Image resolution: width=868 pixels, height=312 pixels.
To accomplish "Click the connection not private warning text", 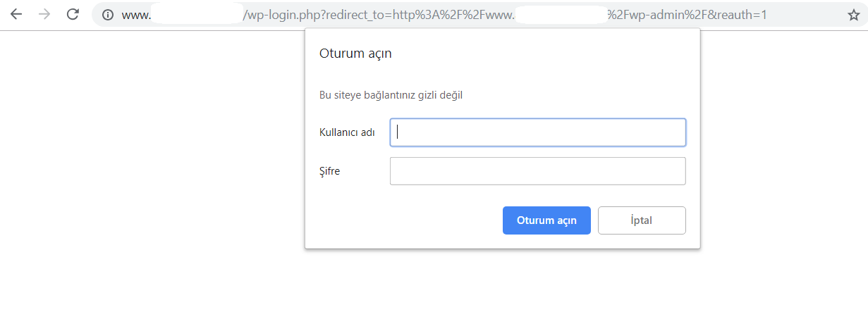I will pyautogui.click(x=391, y=95).
